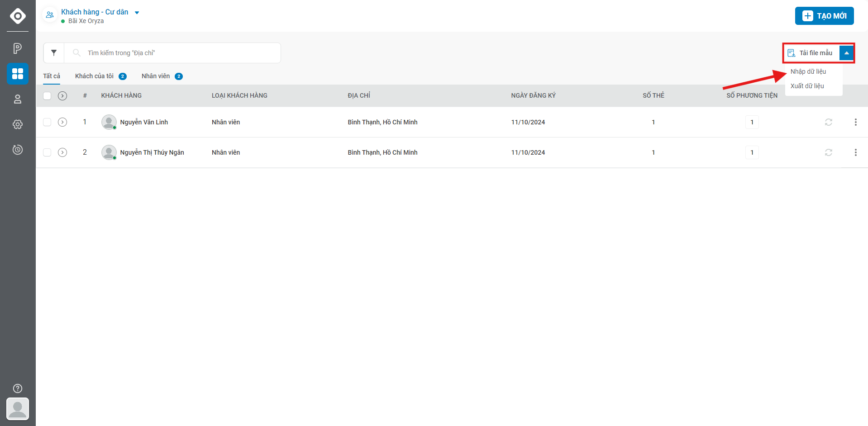Image resolution: width=868 pixels, height=426 pixels.
Task: Click Nguyễn Thị Thúy Ngân's registration date 11/10/2024
Action: [528, 152]
